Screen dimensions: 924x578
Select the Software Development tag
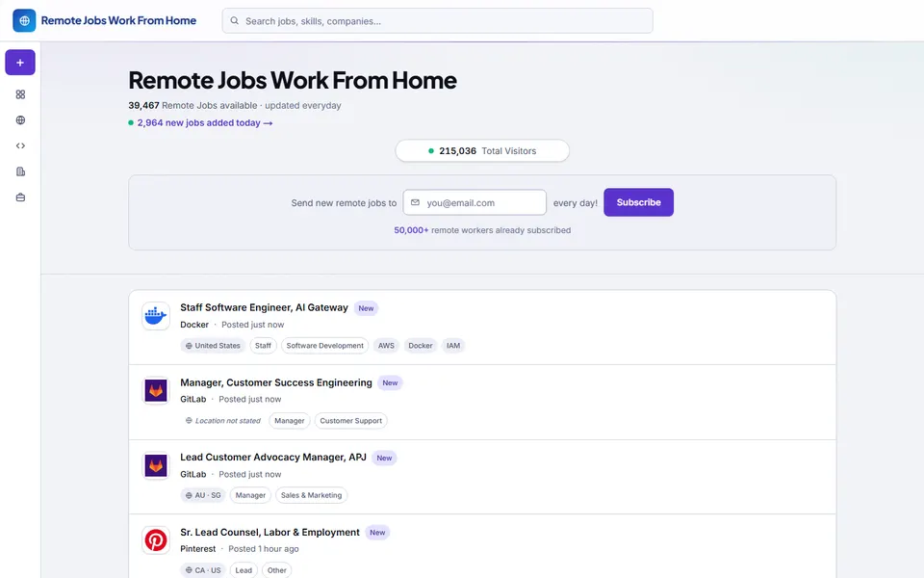click(x=324, y=346)
